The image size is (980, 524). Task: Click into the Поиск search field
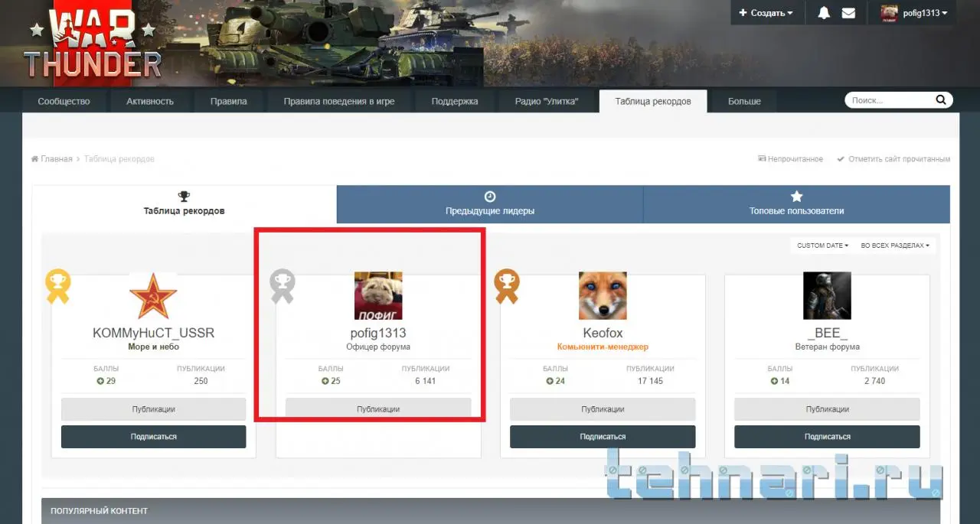[890, 100]
